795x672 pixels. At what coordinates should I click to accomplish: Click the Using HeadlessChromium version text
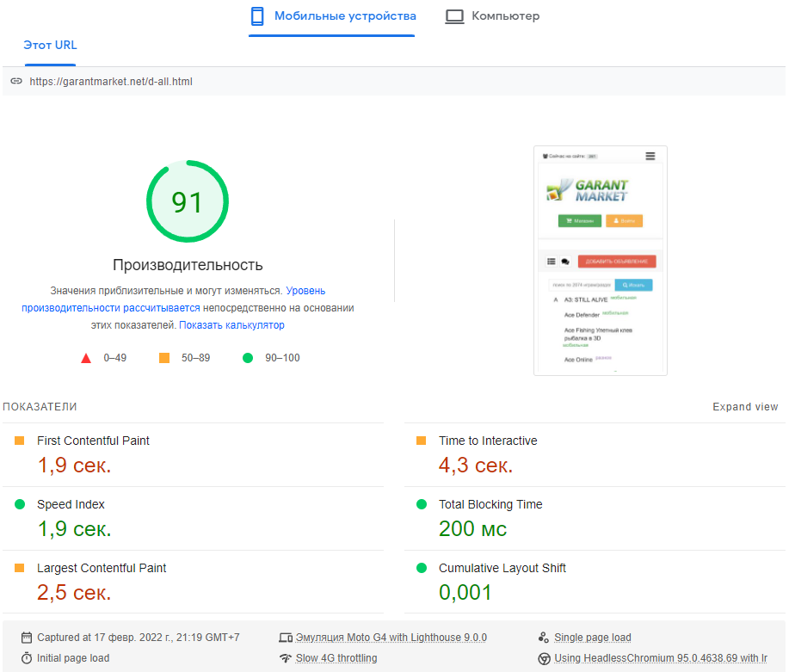pos(660,658)
